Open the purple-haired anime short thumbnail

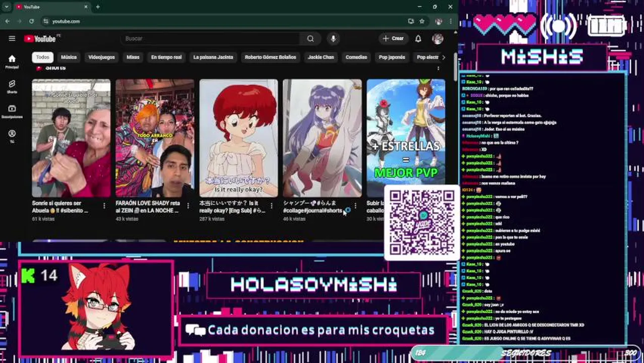[x=322, y=138]
